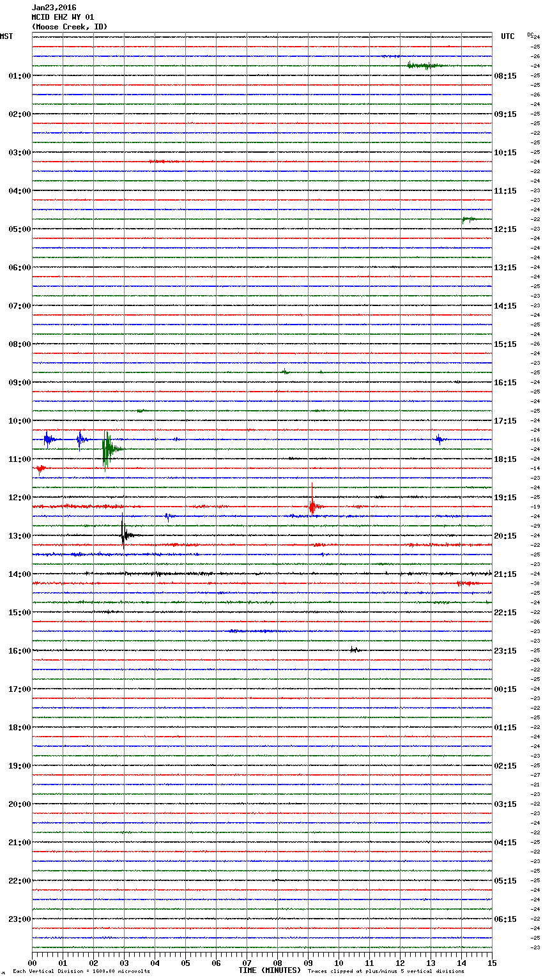The width and height of the screenshot is (543, 980).
Task: Click the "19:15" UTC time label
Action: [505, 498]
